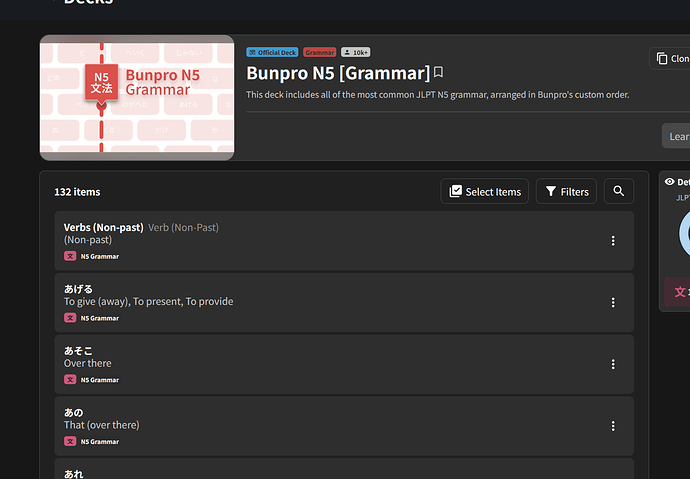Open the Verbs (Non-past) grammar item
690x479 pixels.
click(x=344, y=241)
